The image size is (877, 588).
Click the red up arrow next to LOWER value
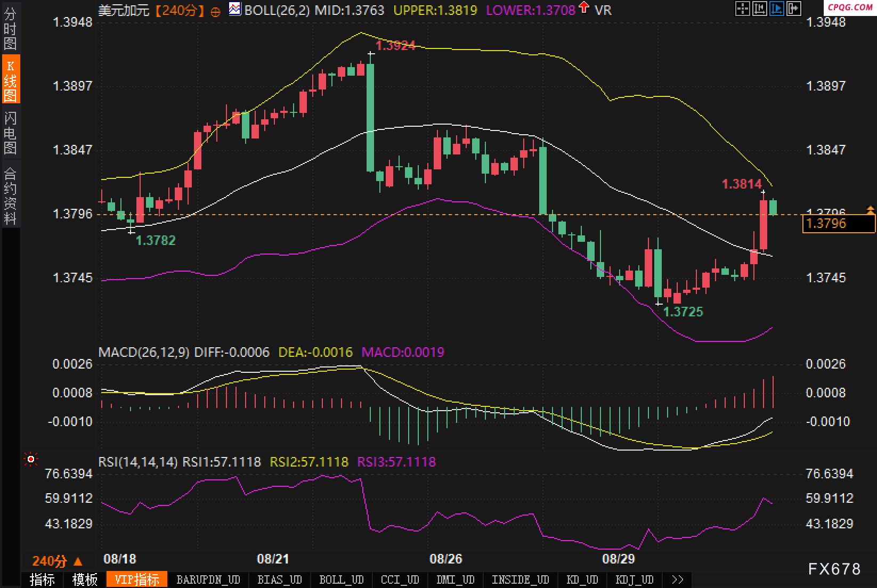tap(584, 8)
